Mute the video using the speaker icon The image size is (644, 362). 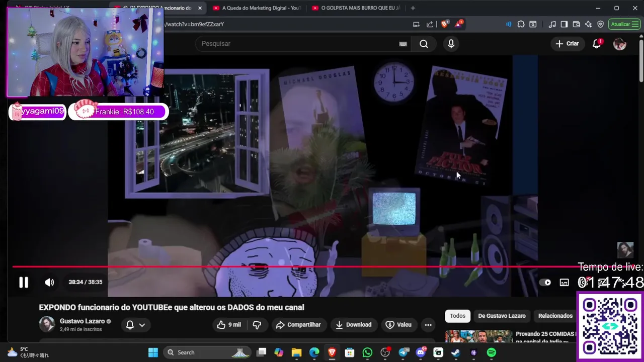[x=49, y=282]
